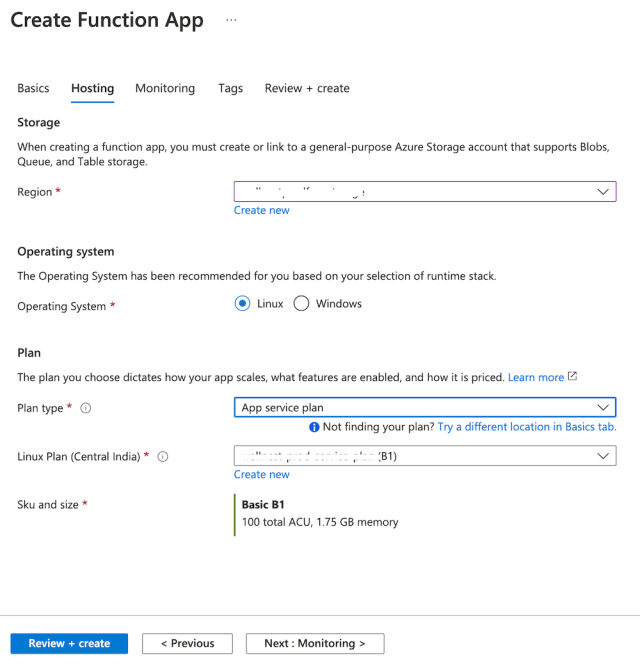Select the Windows operating system option
The image size is (640, 669).
click(301, 304)
